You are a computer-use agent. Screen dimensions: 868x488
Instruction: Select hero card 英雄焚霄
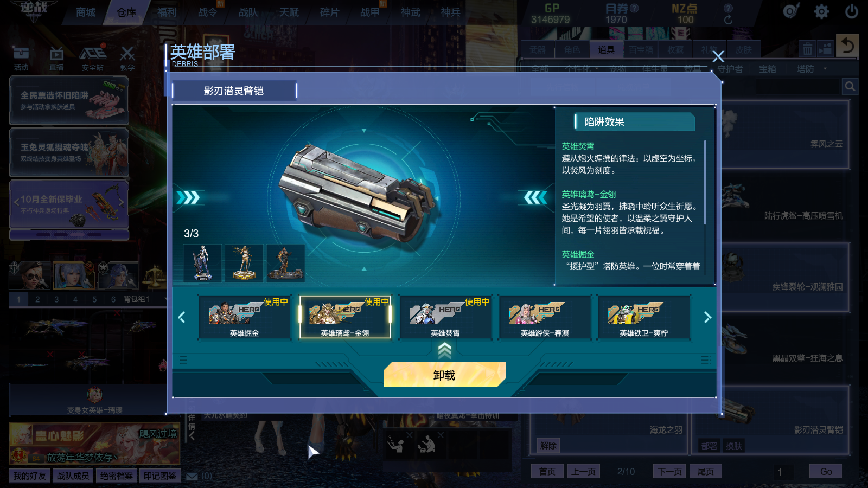[x=445, y=317]
